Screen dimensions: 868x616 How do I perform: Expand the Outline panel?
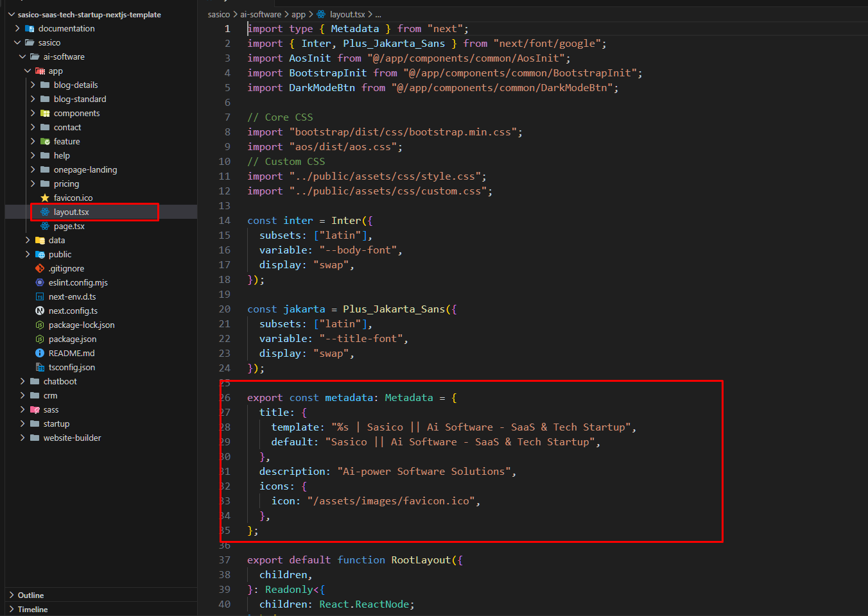point(12,595)
